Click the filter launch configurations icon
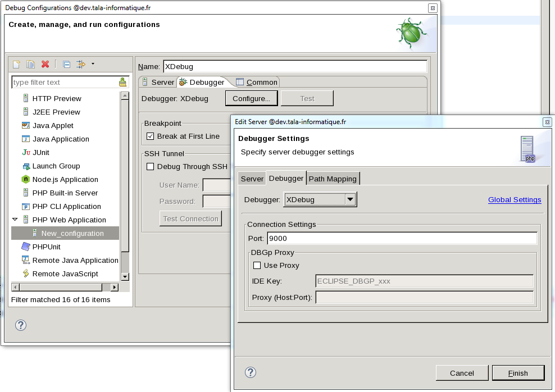555x392 pixels. [x=81, y=64]
